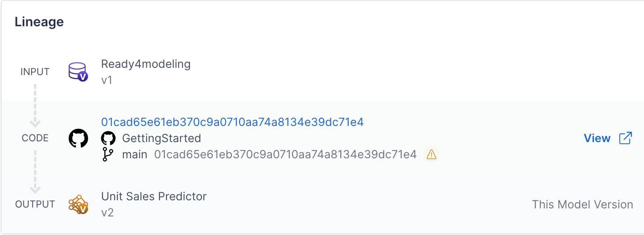Screen dimensions: 644x235
Task: Click the Unit Sales Predictor model icon
Action: click(x=78, y=204)
